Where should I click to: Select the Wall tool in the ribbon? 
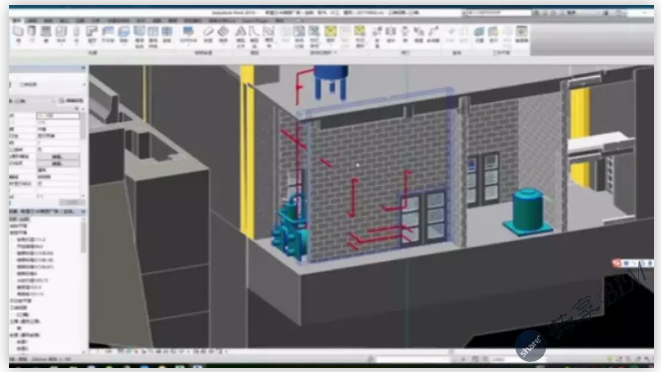coord(18,35)
